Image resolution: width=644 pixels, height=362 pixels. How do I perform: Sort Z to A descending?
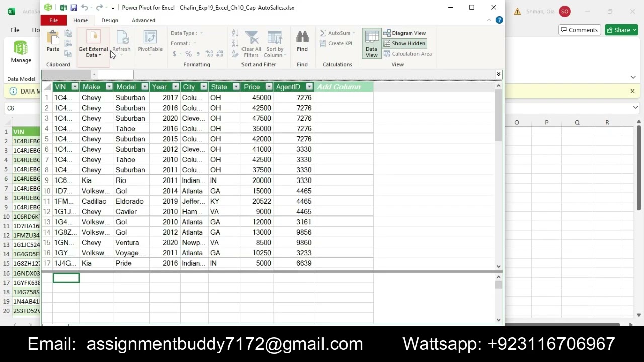click(x=235, y=44)
